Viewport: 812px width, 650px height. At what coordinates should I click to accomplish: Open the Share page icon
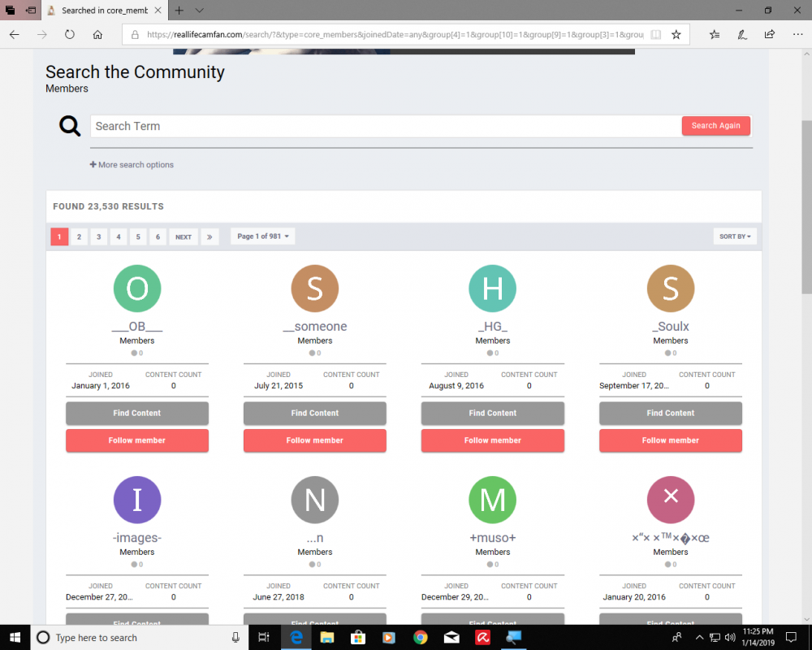coord(769,35)
